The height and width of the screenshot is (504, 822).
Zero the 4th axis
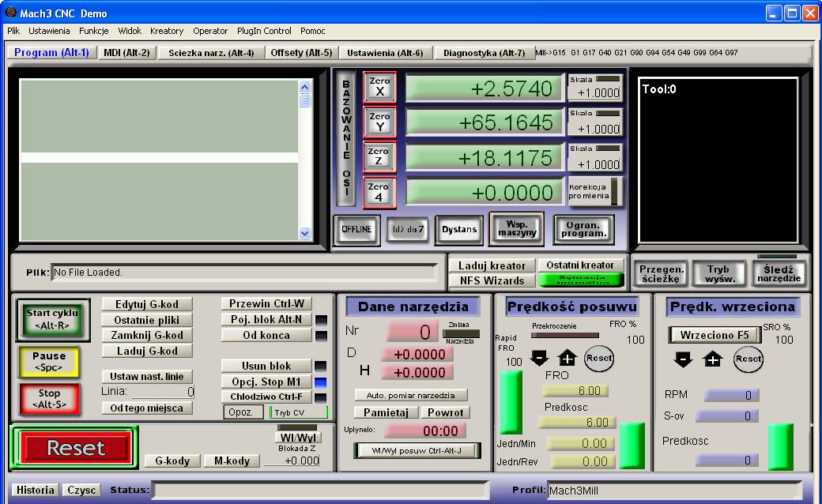click(x=379, y=192)
